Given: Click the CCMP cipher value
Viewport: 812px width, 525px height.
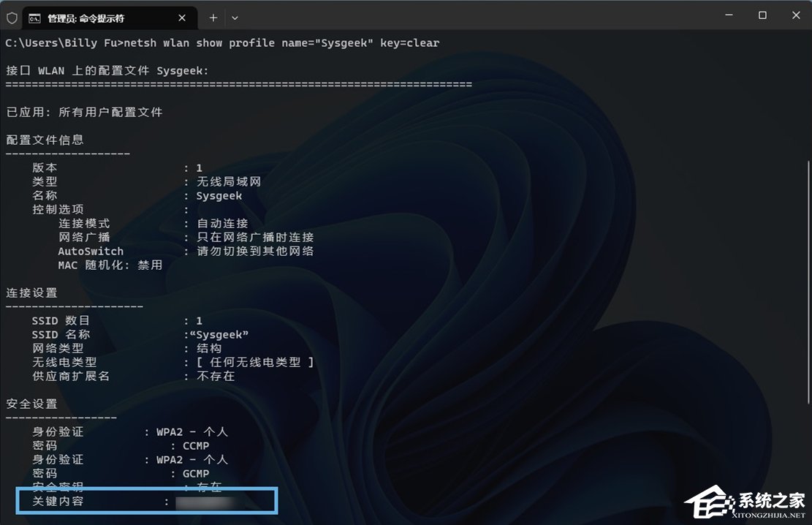Looking at the screenshot, I should pos(194,445).
